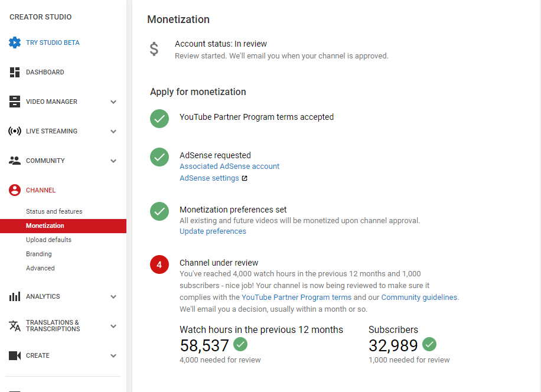
Task: Click 'YouTube Partner Program terms accepted' text
Action: (x=257, y=117)
